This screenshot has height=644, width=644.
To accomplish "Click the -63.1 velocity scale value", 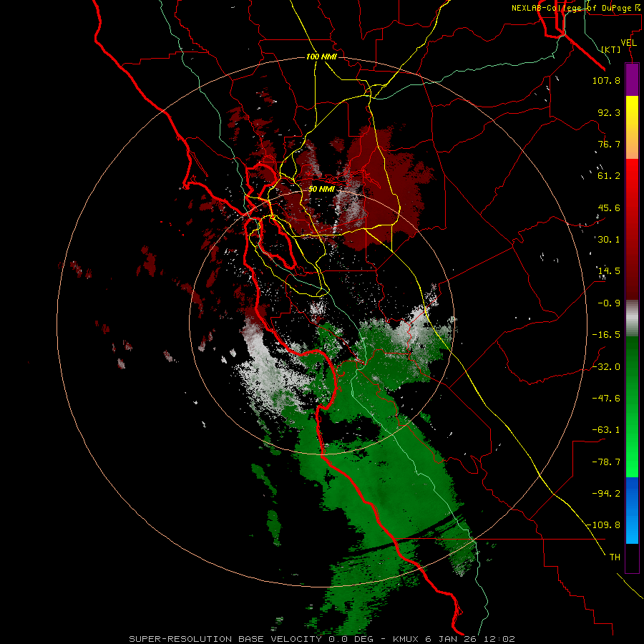I will click(606, 430).
